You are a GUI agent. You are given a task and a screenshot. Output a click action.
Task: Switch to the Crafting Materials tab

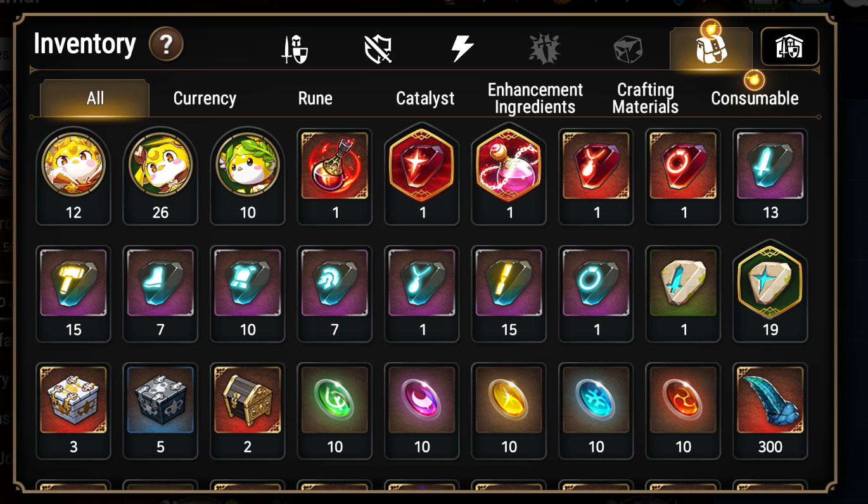tap(645, 98)
